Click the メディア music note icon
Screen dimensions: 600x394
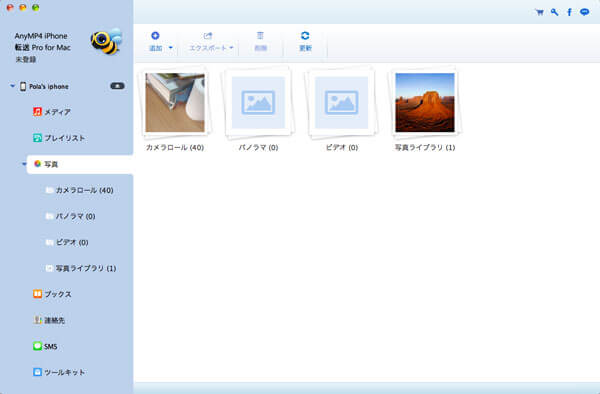(37, 112)
